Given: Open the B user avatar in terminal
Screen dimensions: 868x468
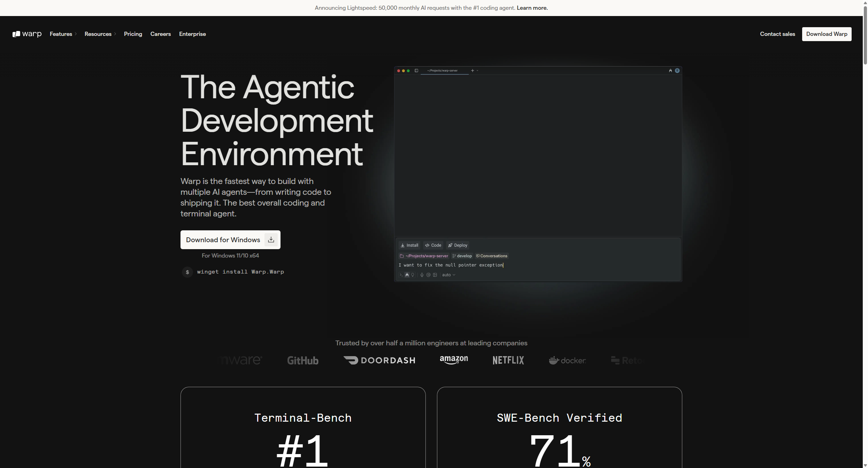Looking at the screenshot, I should click(677, 70).
